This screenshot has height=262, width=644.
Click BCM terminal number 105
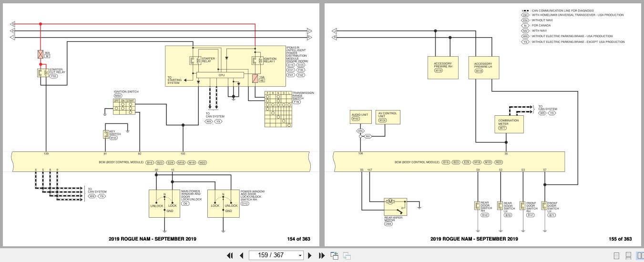(x=183, y=154)
